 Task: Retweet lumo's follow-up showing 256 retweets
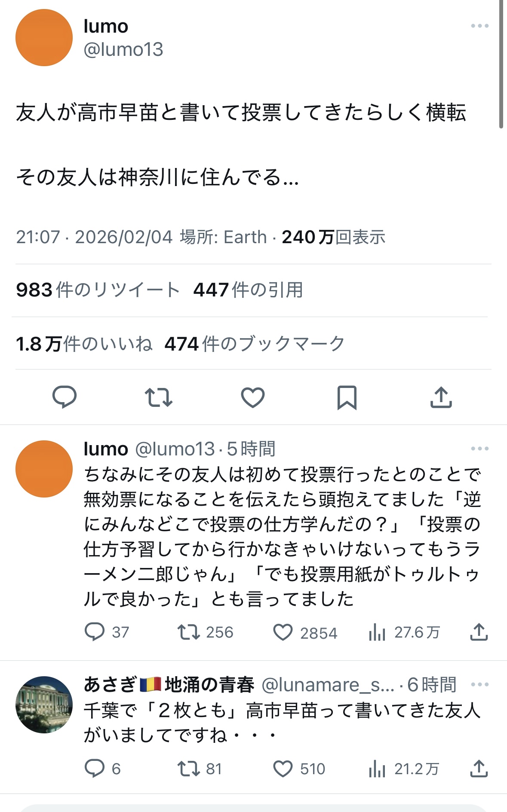pyautogui.click(x=189, y=632)
